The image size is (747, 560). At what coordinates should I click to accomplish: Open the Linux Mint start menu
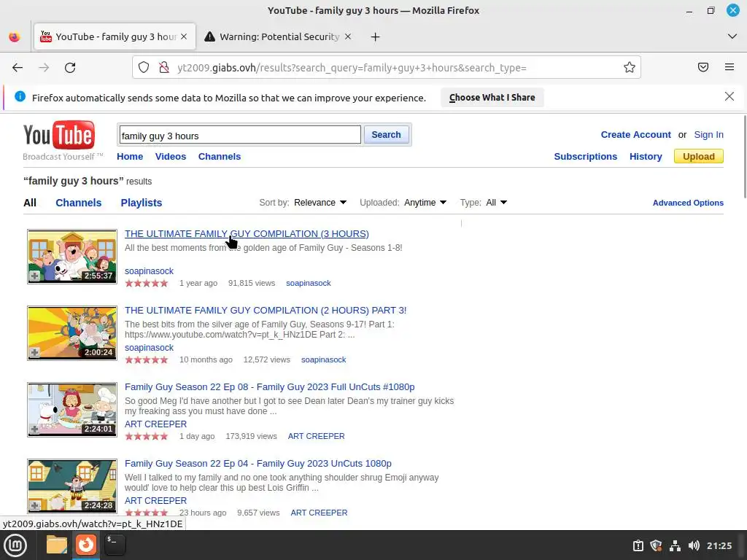(15, 545)
